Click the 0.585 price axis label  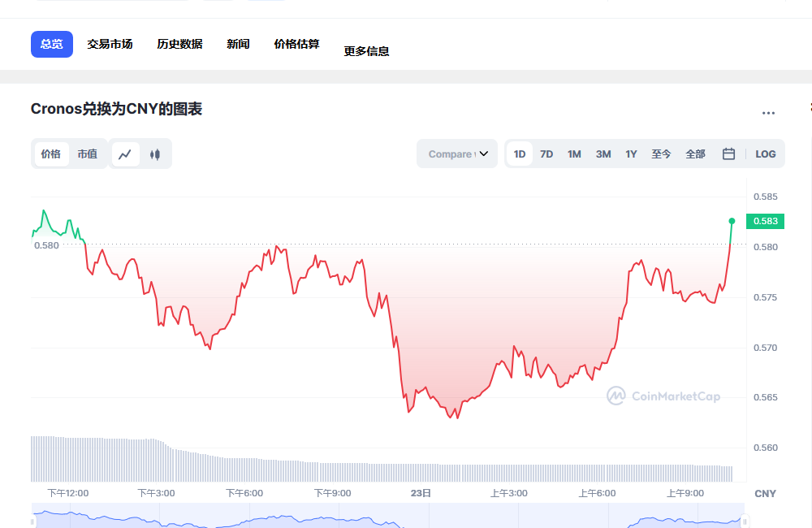coord(766,197)
